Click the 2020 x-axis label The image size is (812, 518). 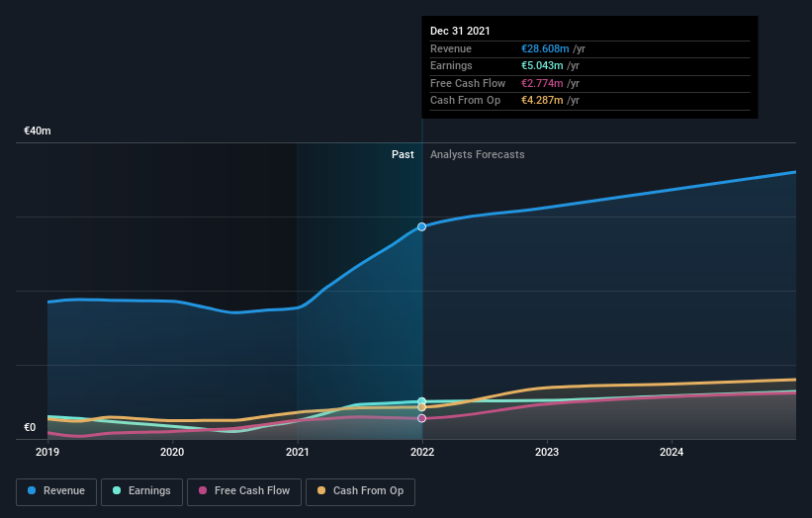[x=172, y=453]
